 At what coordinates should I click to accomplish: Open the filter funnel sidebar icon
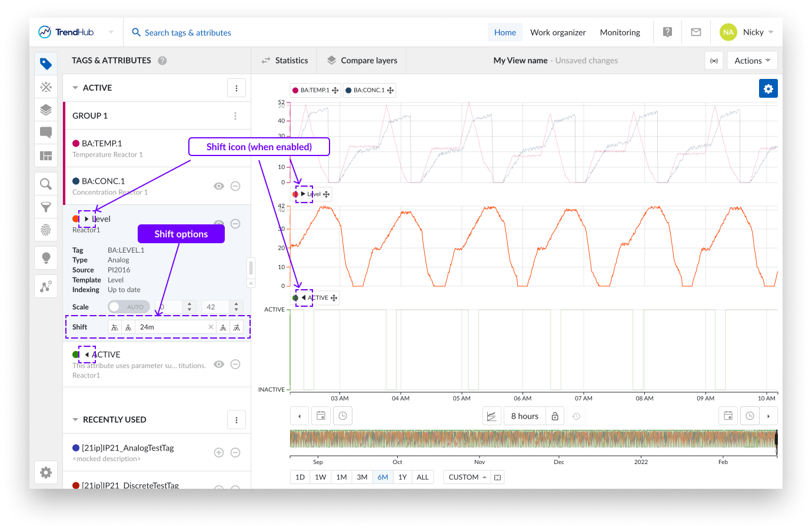pyautogui.click(x=46, y=207)
